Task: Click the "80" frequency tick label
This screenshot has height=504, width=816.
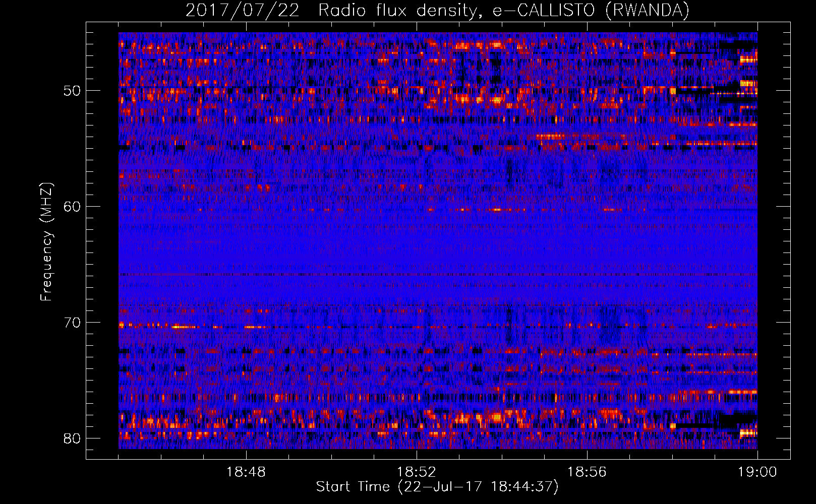Action: click(72, 438)
